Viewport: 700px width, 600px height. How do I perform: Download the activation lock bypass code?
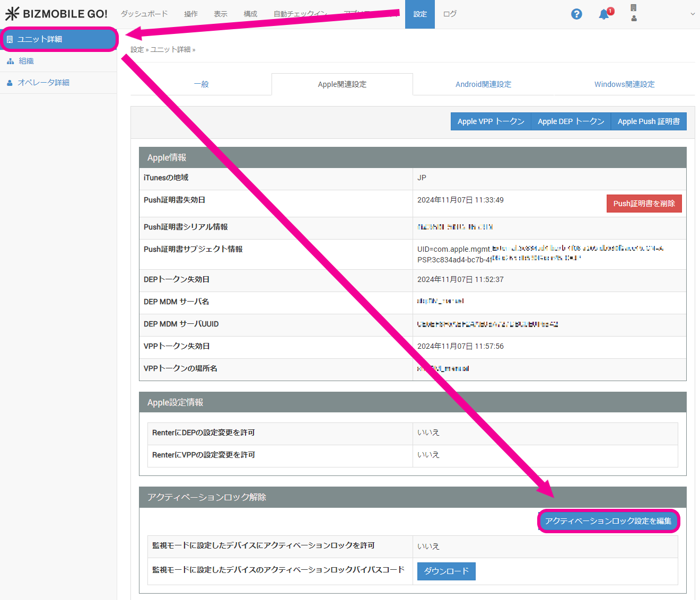click(x=446, y=571)
